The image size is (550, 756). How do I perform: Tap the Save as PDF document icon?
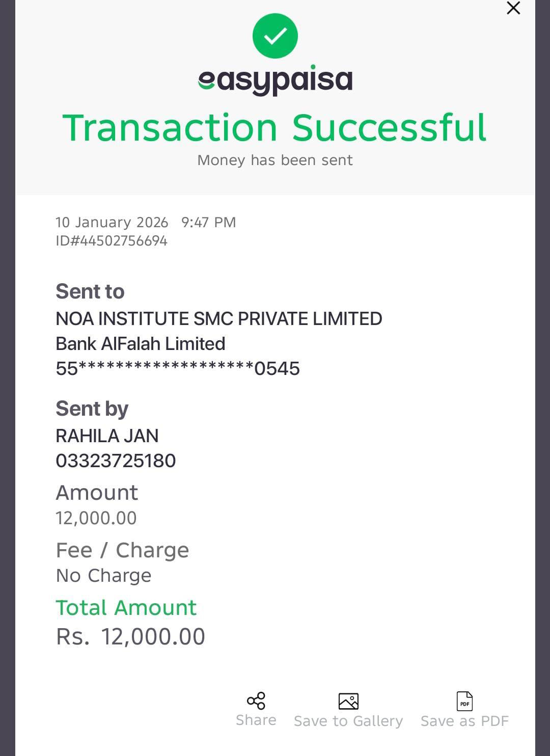point(464,701)
